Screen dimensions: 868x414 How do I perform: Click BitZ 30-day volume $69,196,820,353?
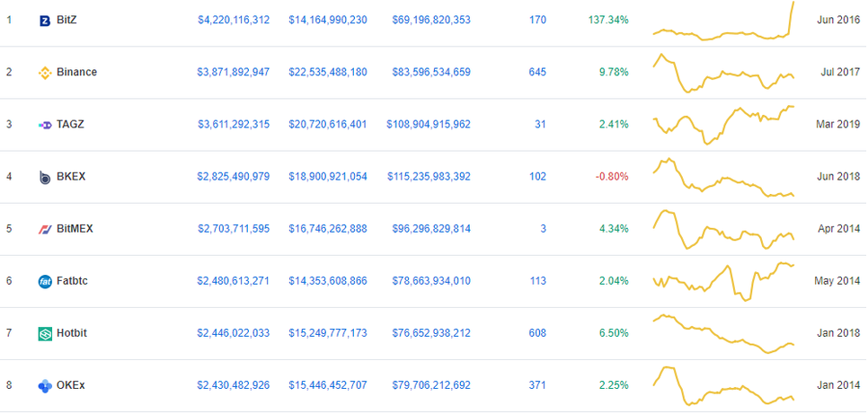tap(431, 20)
